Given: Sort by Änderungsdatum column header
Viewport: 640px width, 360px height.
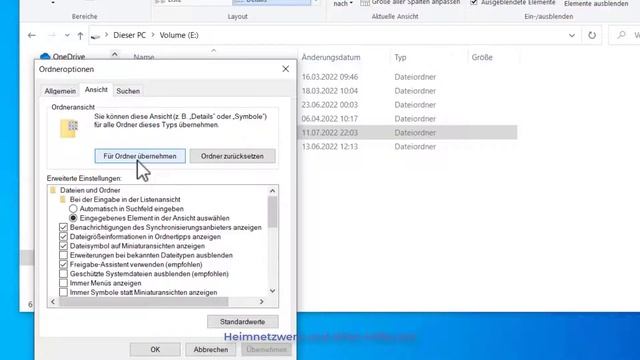Looking at the screenshot, I should (331, 57).
